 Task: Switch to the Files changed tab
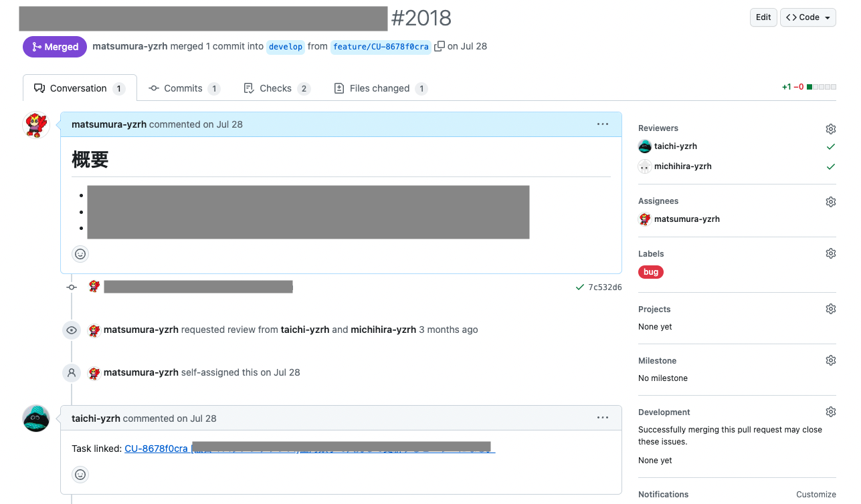pos(380,88)
